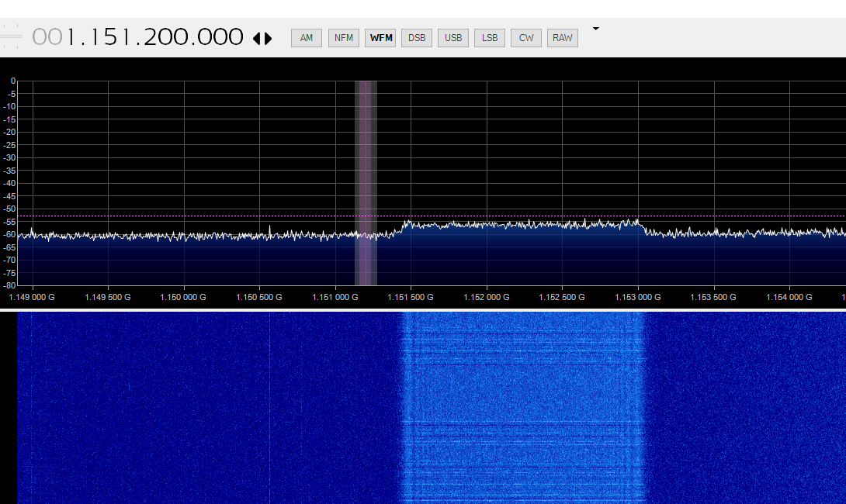Click the -10 dB scale label

[x=9, y=107]
